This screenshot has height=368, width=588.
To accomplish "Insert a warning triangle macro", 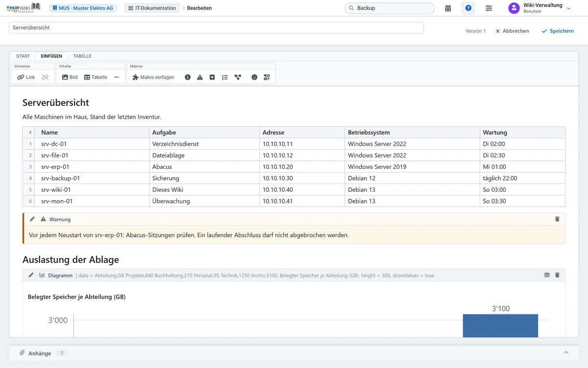I will point(200,77).
